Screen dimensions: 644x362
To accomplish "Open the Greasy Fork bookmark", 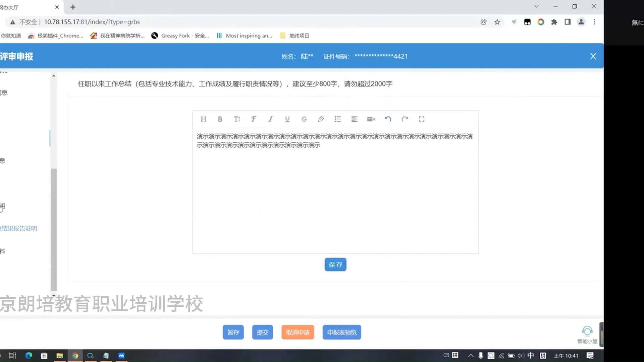I will click(180, 36).
